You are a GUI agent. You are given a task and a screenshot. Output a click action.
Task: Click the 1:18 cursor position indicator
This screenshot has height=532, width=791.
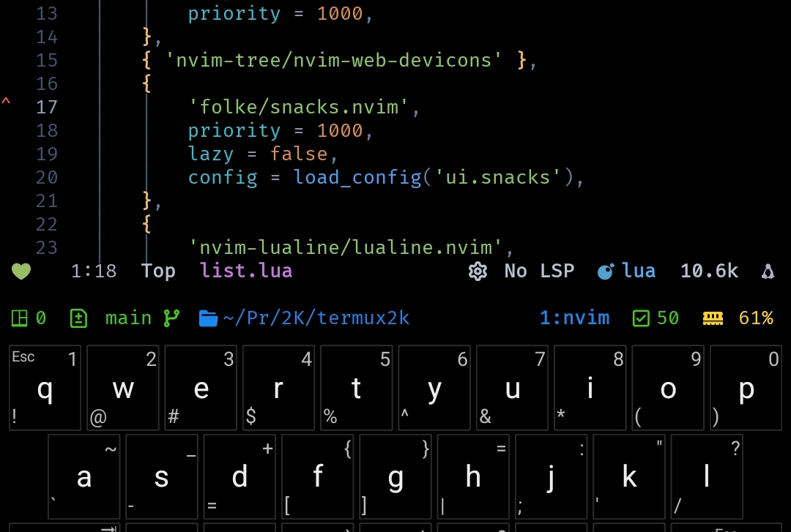[94, 271]
